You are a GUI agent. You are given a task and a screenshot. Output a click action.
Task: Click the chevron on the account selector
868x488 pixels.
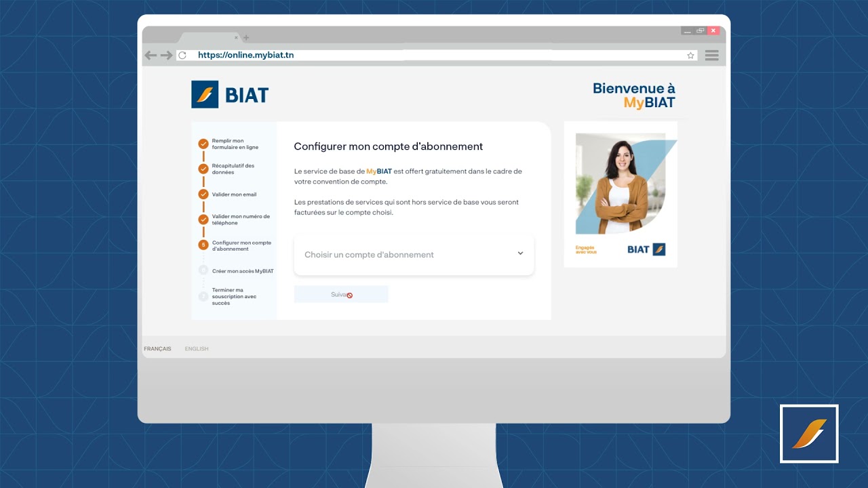point(520,254)
